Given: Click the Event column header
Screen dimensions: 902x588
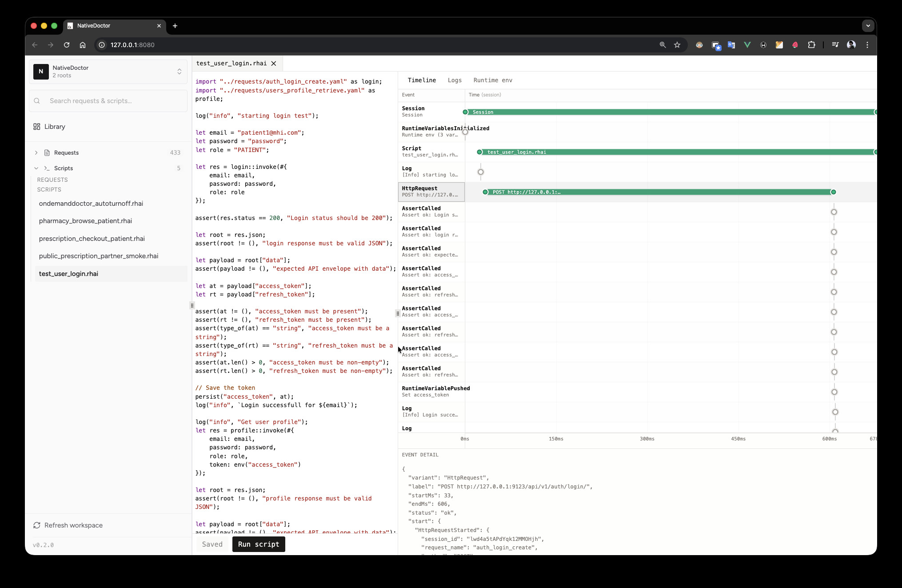Looking at the screenshot, I should (x=408, y=95).
